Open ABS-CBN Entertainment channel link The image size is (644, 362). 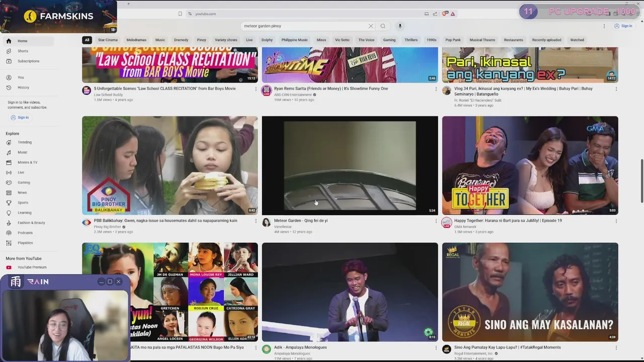pyautogui.click(x=293, y=95)
